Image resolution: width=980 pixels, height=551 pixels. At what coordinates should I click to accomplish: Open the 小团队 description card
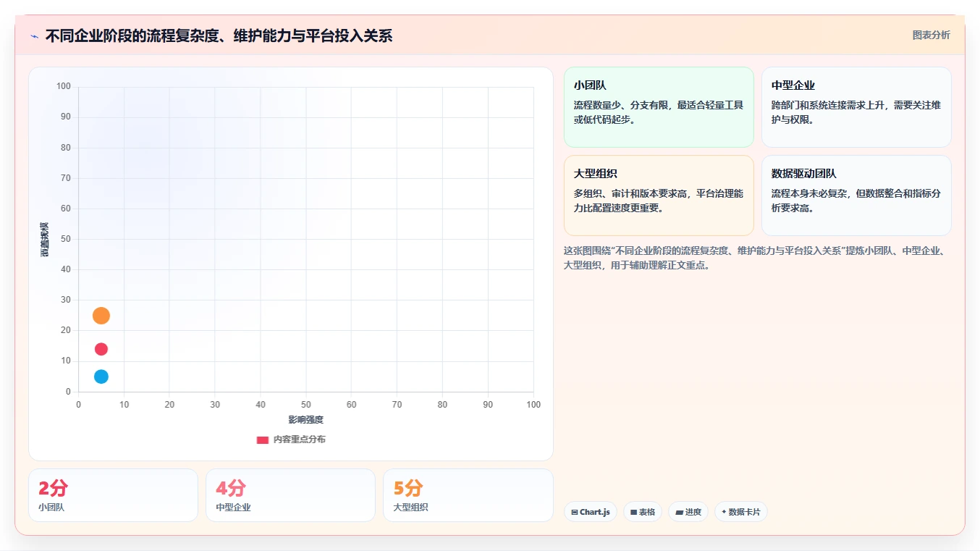pyautogui.click(x=659, y=107)
